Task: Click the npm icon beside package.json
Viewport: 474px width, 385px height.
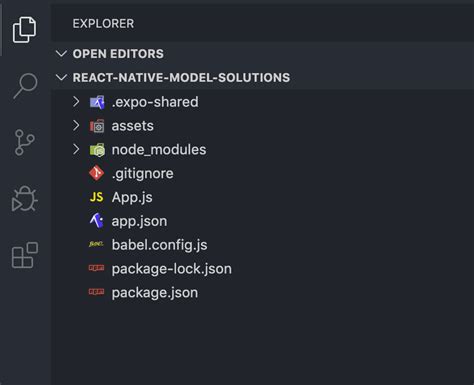Action: [x=96, y=292]
